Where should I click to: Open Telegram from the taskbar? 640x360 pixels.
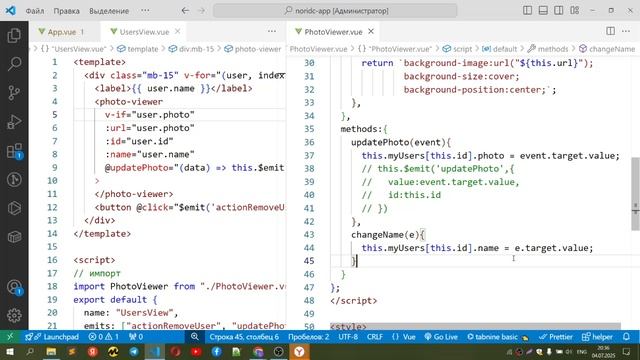[133, 351]
